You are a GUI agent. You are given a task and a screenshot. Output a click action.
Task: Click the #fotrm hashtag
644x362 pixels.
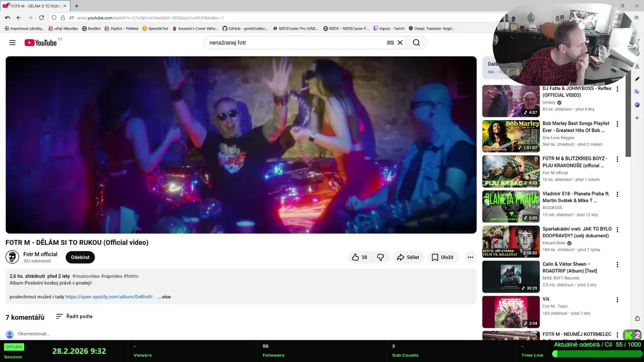click(131, 276)
